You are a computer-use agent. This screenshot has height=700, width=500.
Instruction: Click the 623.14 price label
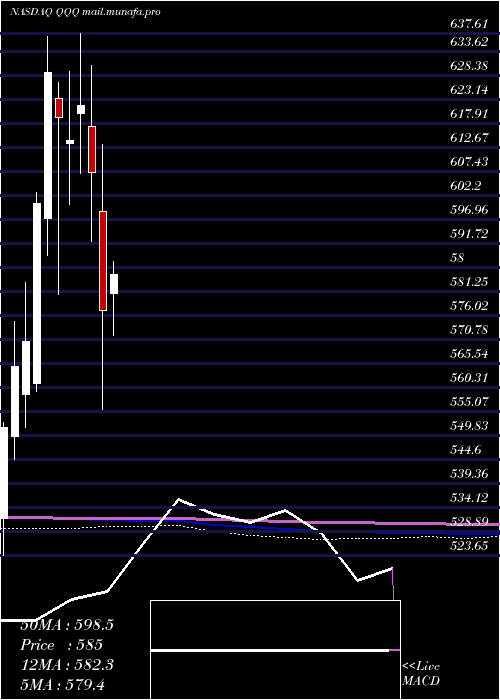tap(469, 90)
